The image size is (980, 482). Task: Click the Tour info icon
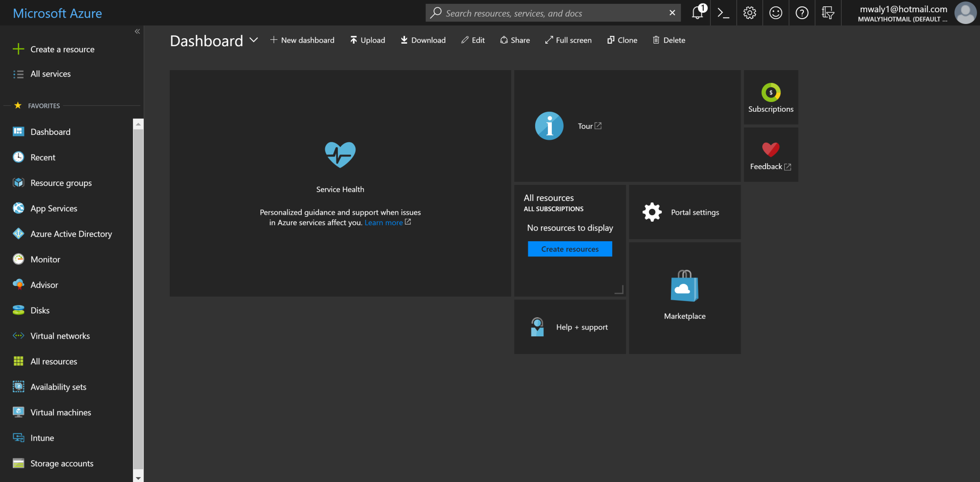point(549,126)
